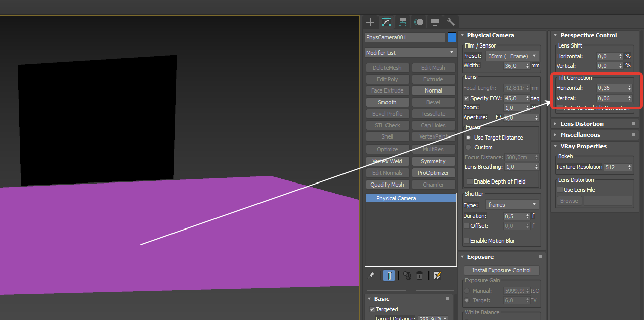Click the Lens Breathing spinner arrows
The width and height of the screenshot is (644, 320).
pos(536,167)
